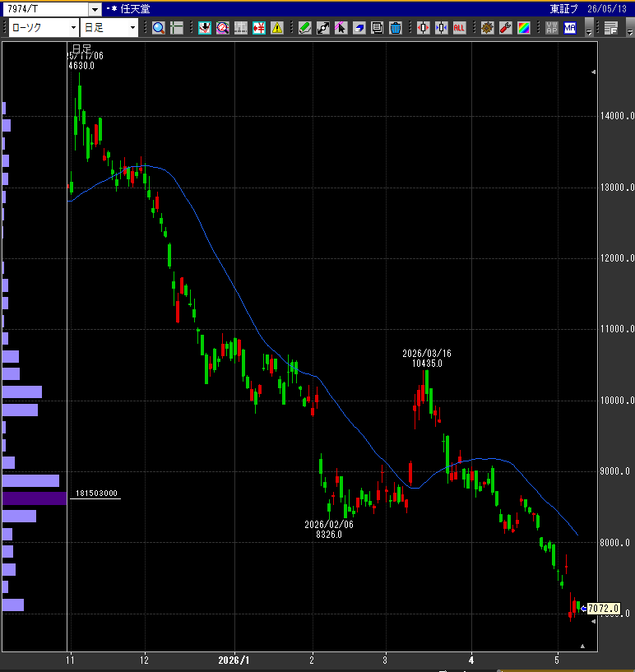The height and width of the screenshot is (672, 635).
Task: Click the candle compress icon with blue arrows
Action: [442, 28]
